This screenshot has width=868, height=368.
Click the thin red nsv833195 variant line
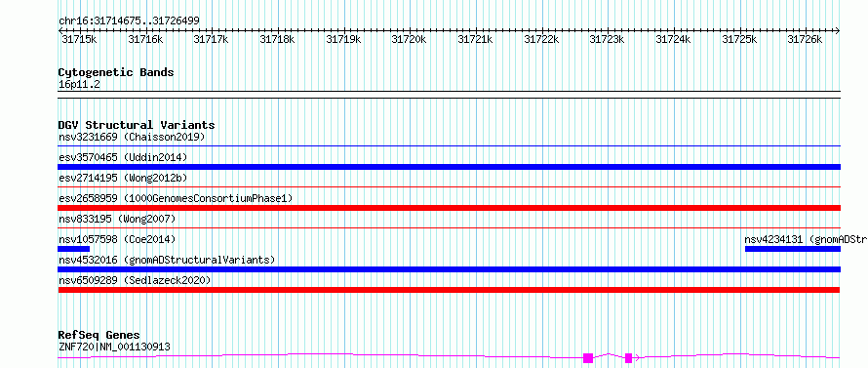click(x=450, y=227)
